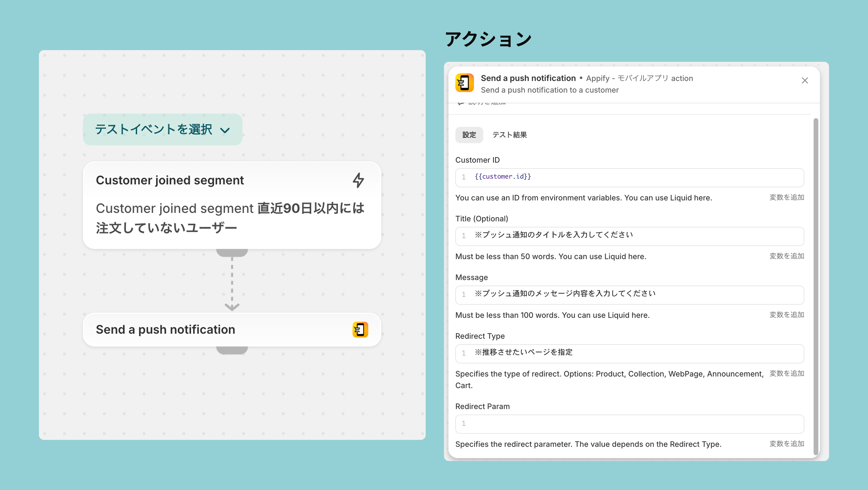
Task: Close the Send a push notification panel
Action: click(x=804, y=80)
